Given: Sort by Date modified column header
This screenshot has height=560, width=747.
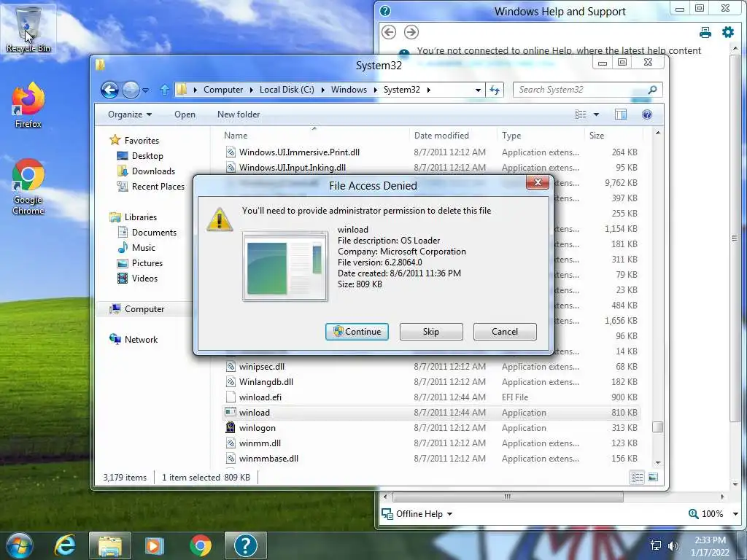Looking at the screenshot, I should [x=452, y=135].
